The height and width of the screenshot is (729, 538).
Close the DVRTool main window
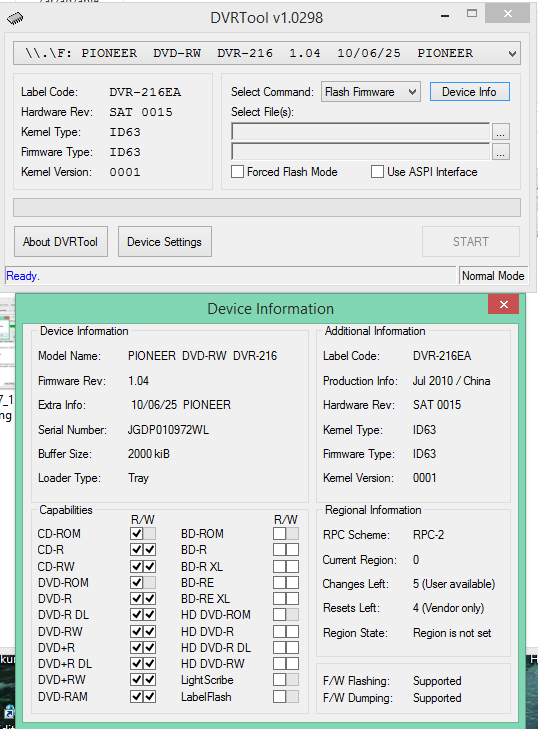(507, 14)
